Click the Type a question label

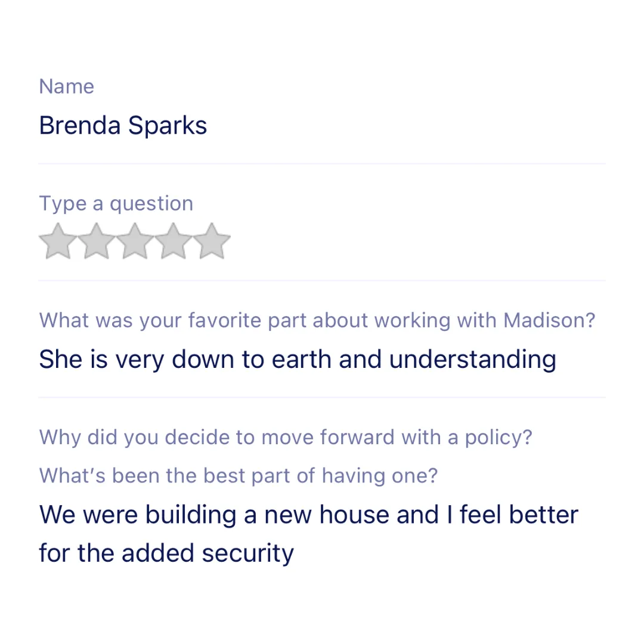coord(116,203)
